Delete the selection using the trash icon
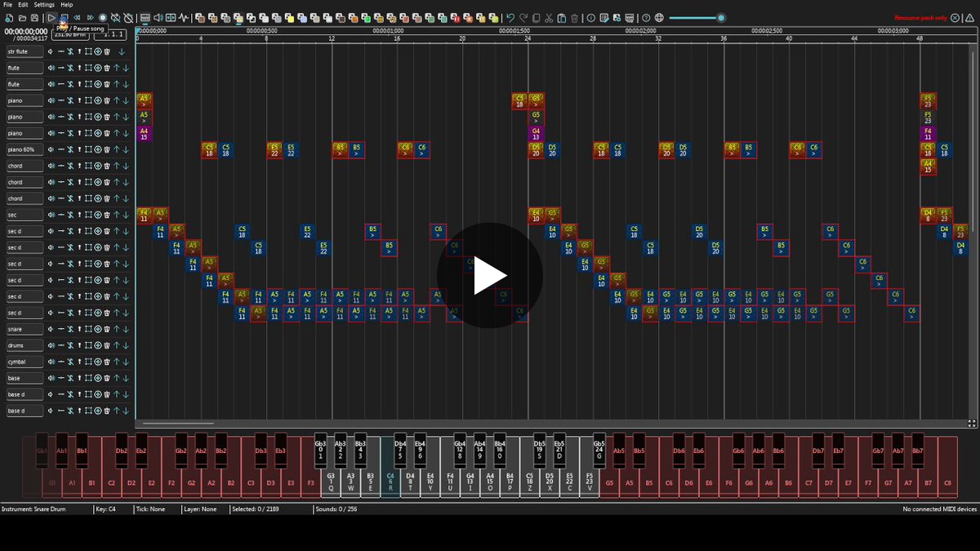980x551 pixels. [575, 17]
